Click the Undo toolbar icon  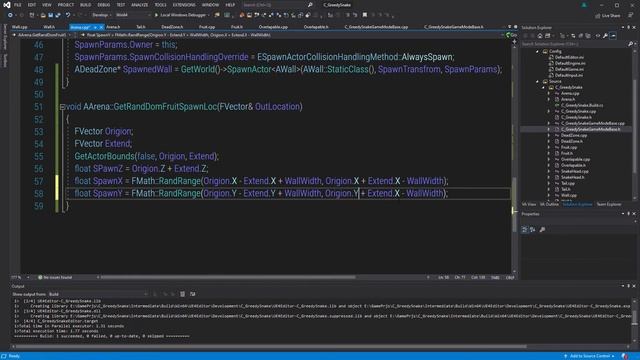tap(68, 15)
